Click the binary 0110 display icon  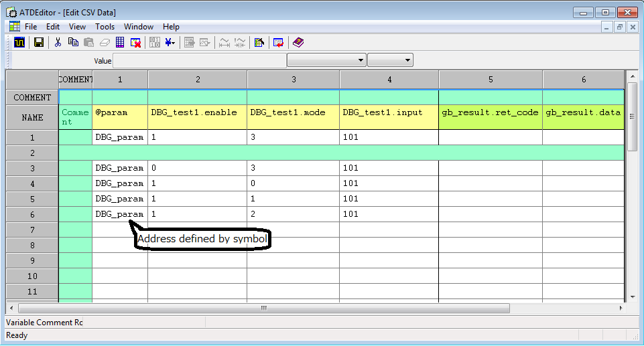(x=154, y=42)
